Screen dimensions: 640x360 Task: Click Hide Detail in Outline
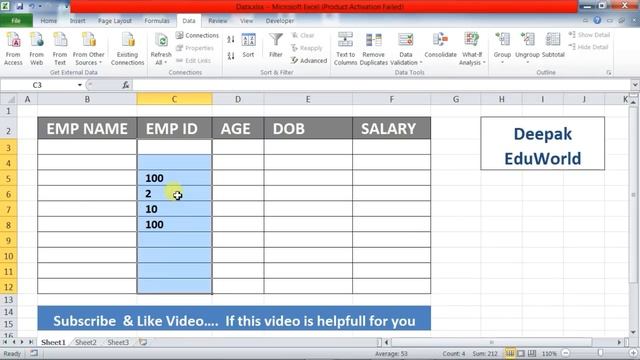pos(588,47)
